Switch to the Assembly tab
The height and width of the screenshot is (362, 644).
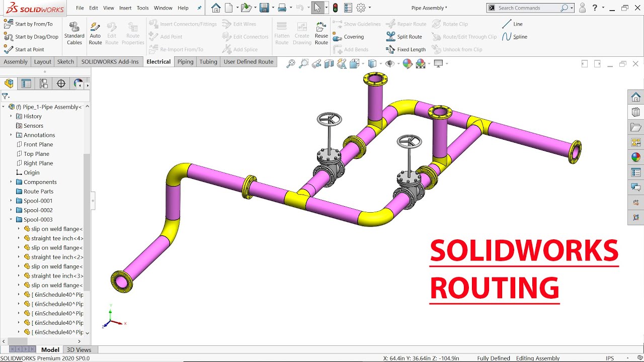tap(16, 62)
